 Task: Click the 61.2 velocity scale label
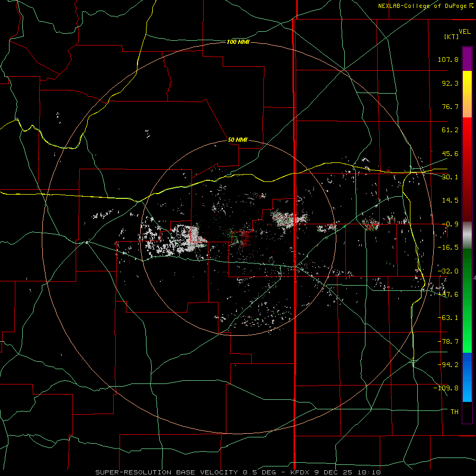(x=450, y=130)
